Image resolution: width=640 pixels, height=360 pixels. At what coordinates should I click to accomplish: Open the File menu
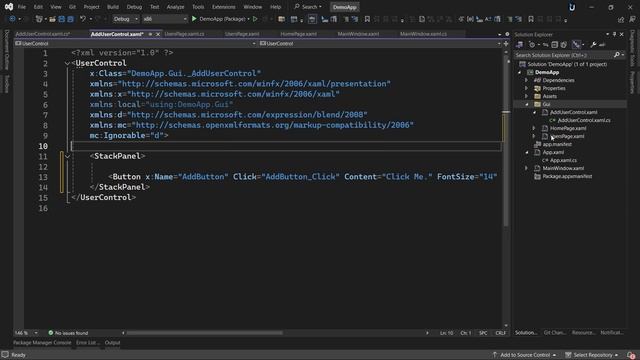(x=22, y=7)
